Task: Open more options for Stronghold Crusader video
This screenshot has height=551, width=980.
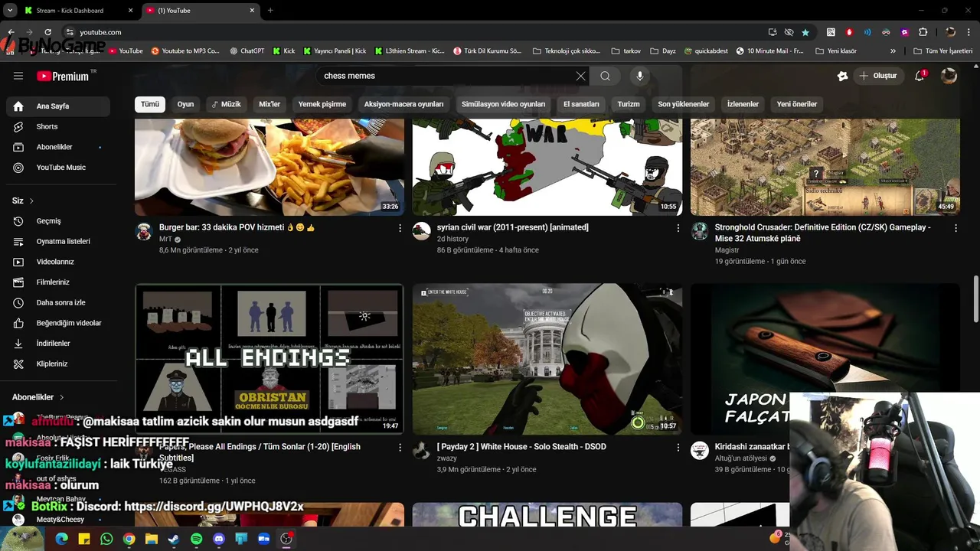Action: (x=955, y=228)
